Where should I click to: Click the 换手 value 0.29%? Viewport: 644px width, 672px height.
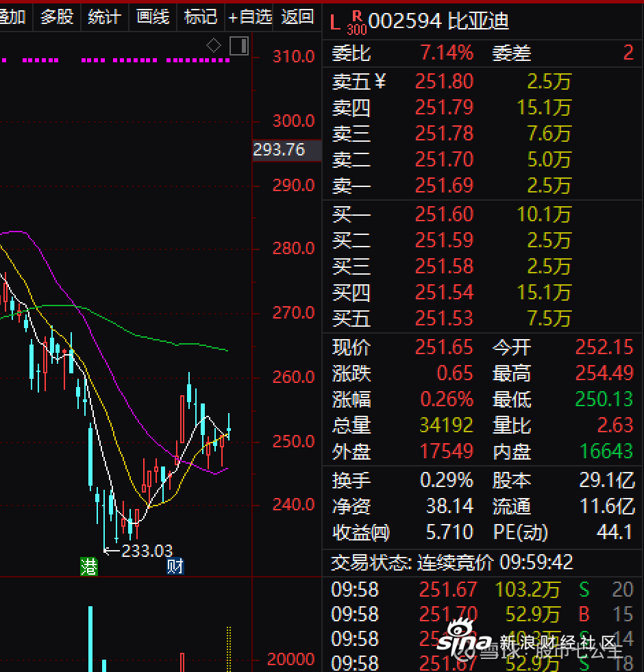[446, 480]
